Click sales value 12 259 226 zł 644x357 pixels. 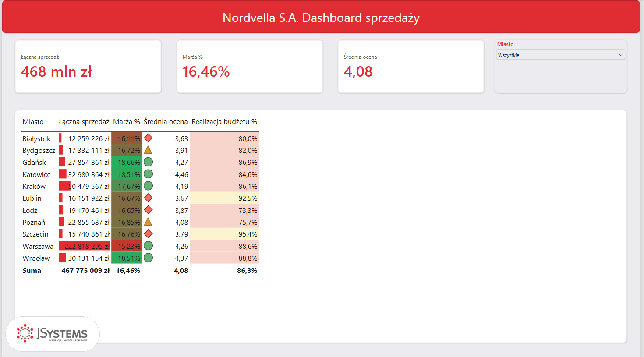click(89, 138)
